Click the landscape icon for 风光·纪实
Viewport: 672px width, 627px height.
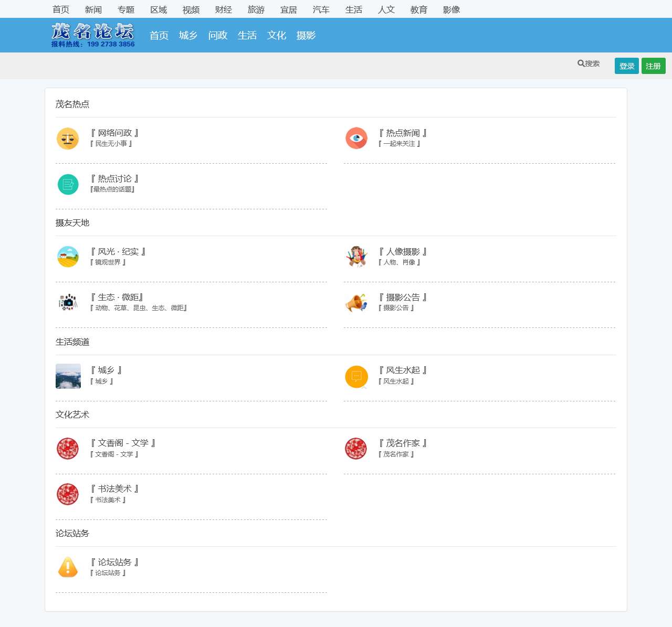tap(68, 257)
